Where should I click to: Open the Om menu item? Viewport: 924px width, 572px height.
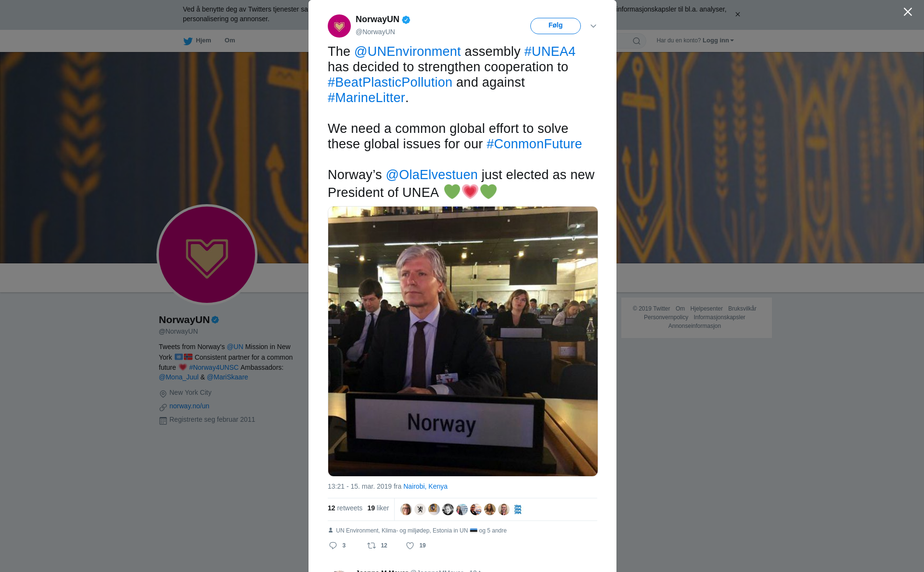click(230, 40)
